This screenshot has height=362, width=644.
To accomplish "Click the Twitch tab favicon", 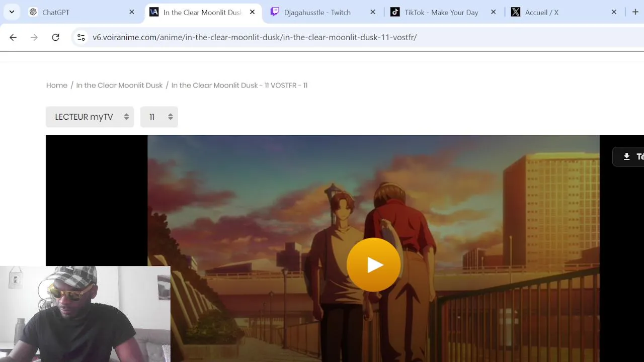I will coord(275,12).
